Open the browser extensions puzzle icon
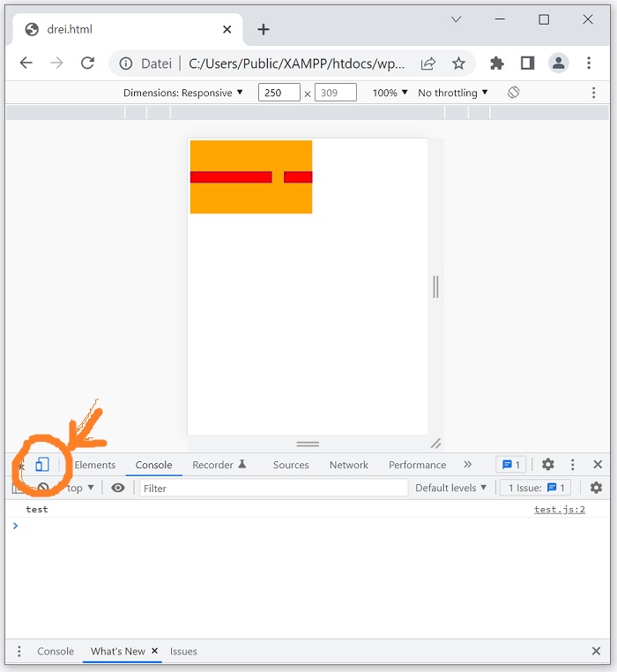Viewport: 617px width, 672px height. (x=497, y=63)
